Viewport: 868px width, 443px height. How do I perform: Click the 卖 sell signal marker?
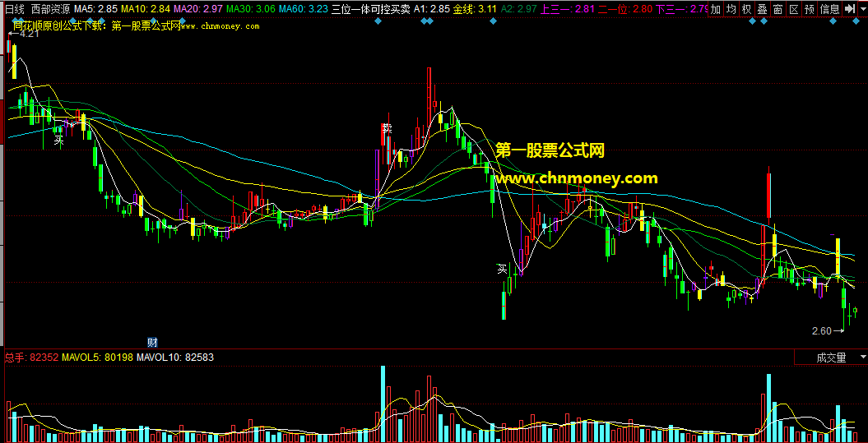click(387, 128)
